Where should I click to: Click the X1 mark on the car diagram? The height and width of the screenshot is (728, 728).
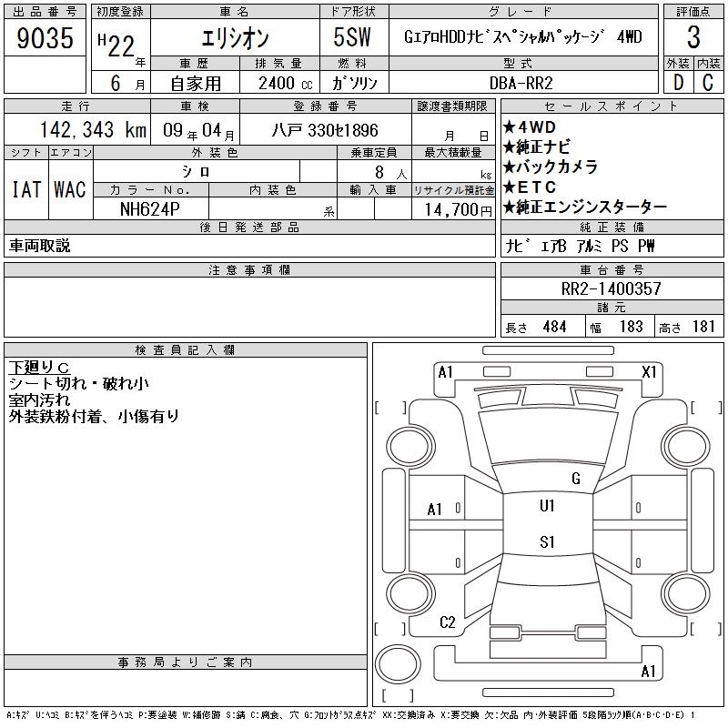[x=649, y=372]
